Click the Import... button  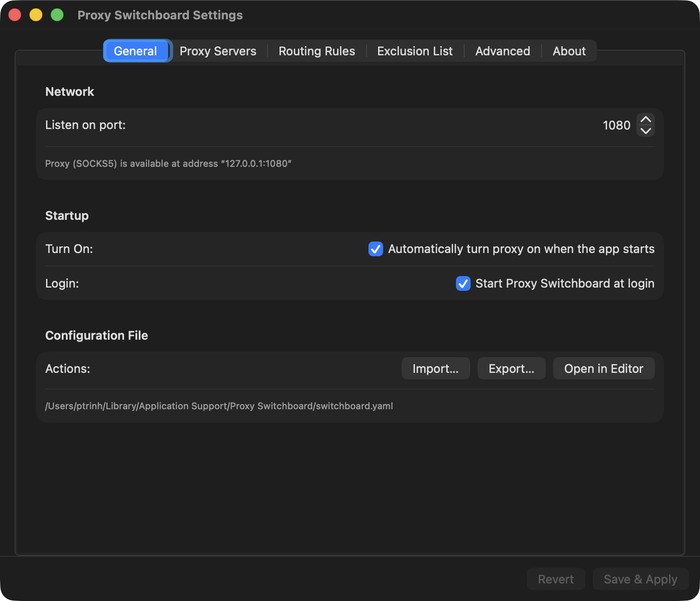click(436, 369)
